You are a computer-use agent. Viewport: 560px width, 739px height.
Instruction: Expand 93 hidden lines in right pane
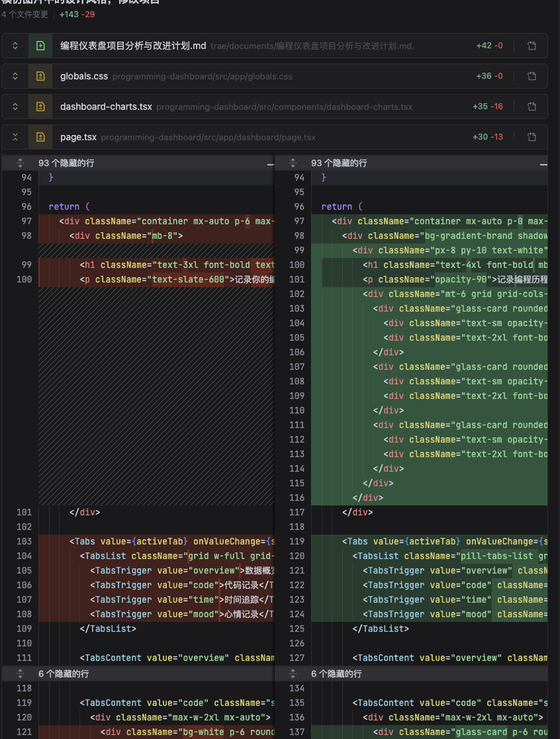(x=293, y=163)
